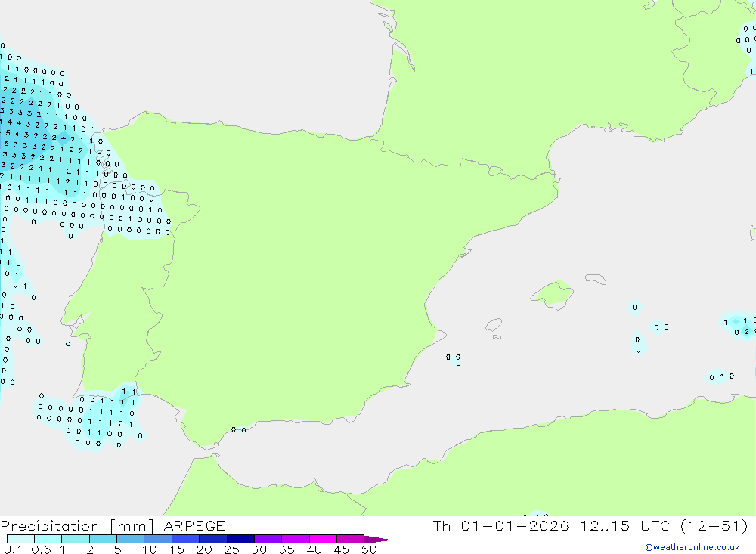The width and height of the screenshot is (756, 554).
Task: Click the "[mm]" unit label
Action: 132,526
